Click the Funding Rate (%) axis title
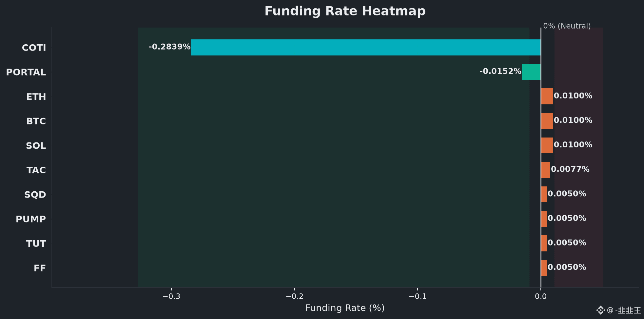Image resolution: width=644 pixels, height=319 pixels. (x=345, y=308)
